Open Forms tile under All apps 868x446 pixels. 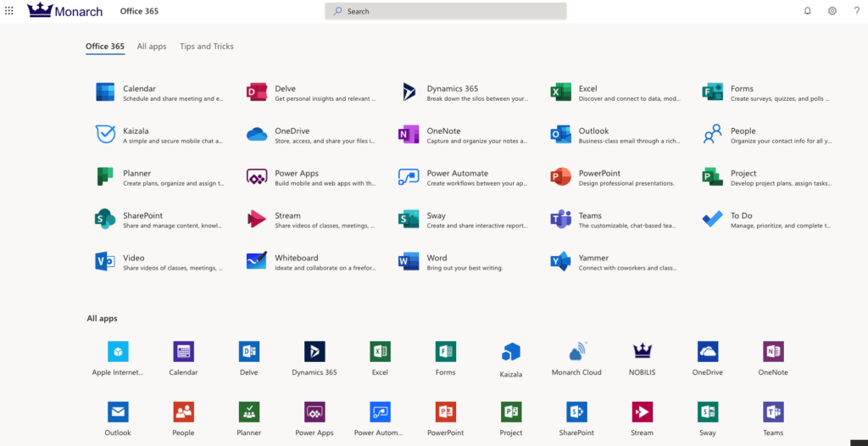446,358
